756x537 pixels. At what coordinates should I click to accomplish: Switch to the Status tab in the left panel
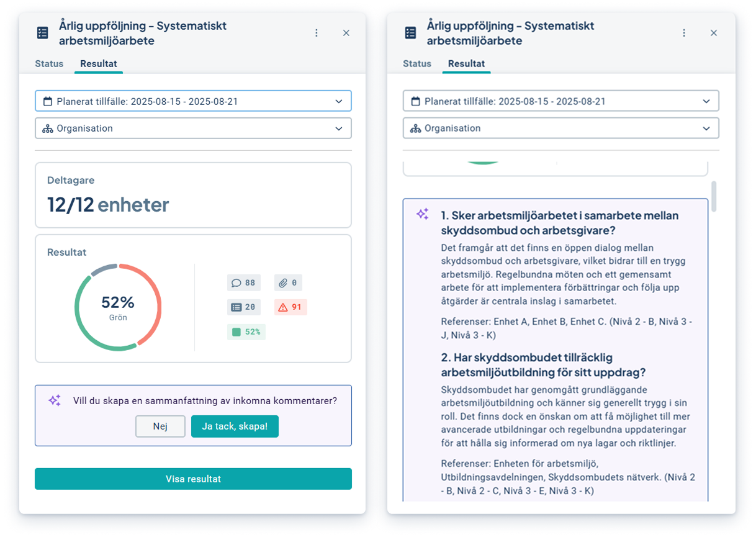(49, 63)
